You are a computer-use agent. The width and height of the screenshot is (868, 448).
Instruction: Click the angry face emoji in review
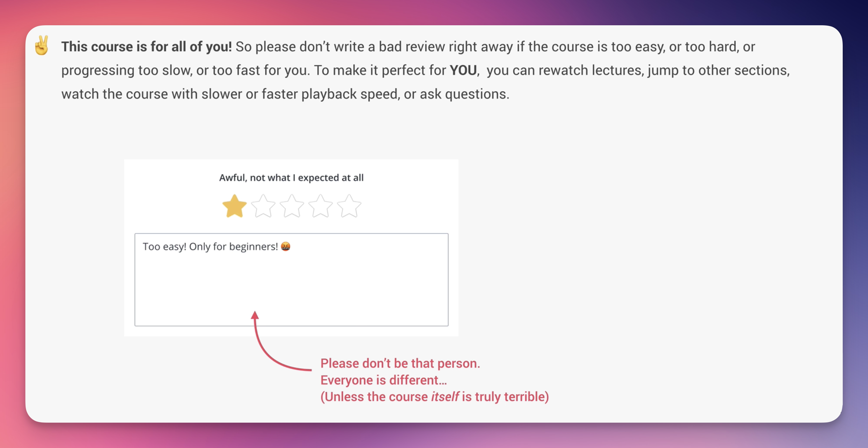click(x=285, y=246)
